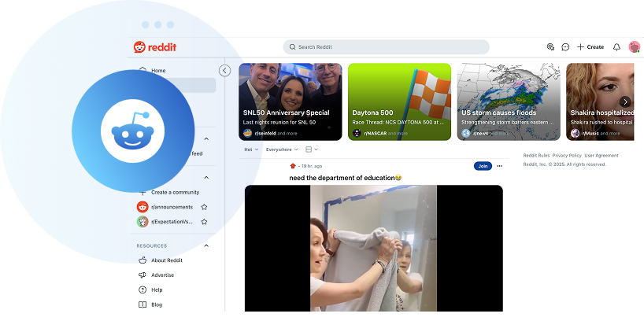
Task: Collapse the left sidebar with the arrow button
Action: click(224, 71)
